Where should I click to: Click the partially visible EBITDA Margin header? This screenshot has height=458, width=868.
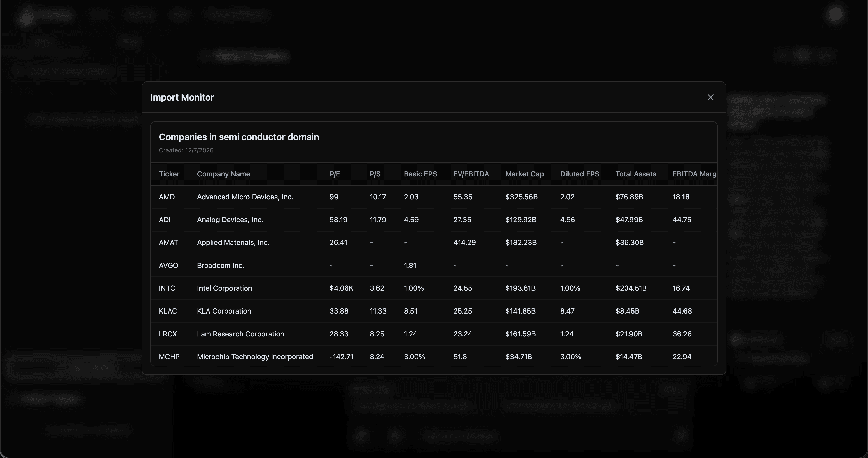(694, 174)
